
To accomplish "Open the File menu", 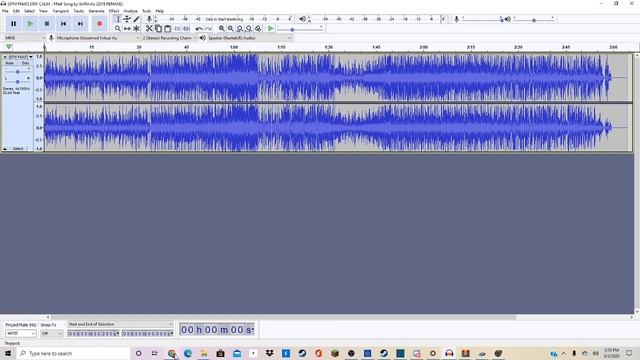I will 5,11.
